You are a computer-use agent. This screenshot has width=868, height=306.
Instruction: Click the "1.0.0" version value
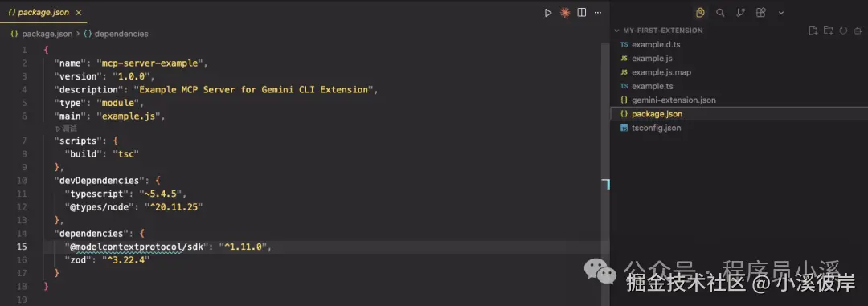click(x=131, y=76)
